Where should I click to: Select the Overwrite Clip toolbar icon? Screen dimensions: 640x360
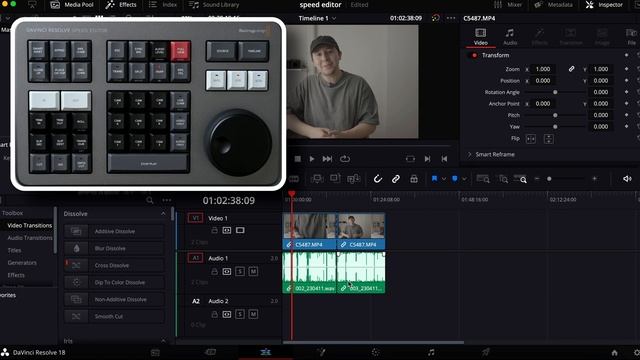point(335,179)
